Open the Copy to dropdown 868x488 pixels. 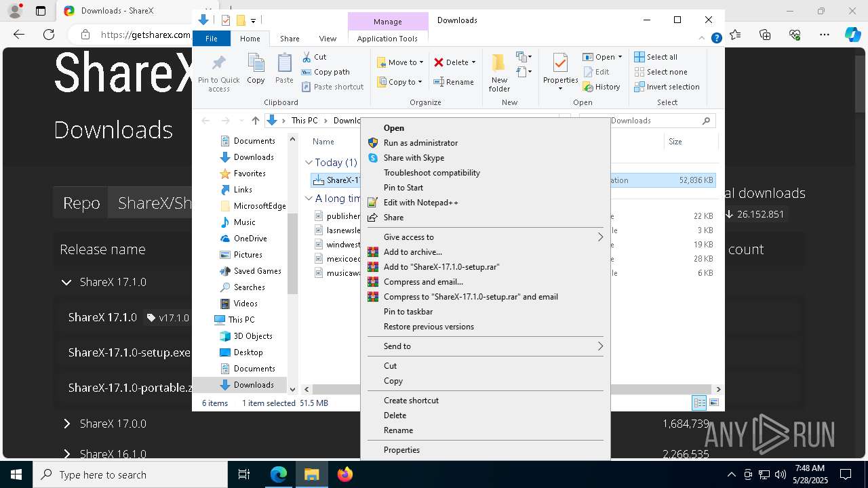[399, 82]
